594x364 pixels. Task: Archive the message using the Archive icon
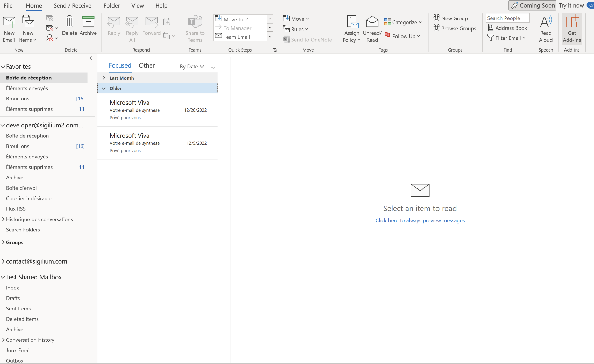pos(88,22)
